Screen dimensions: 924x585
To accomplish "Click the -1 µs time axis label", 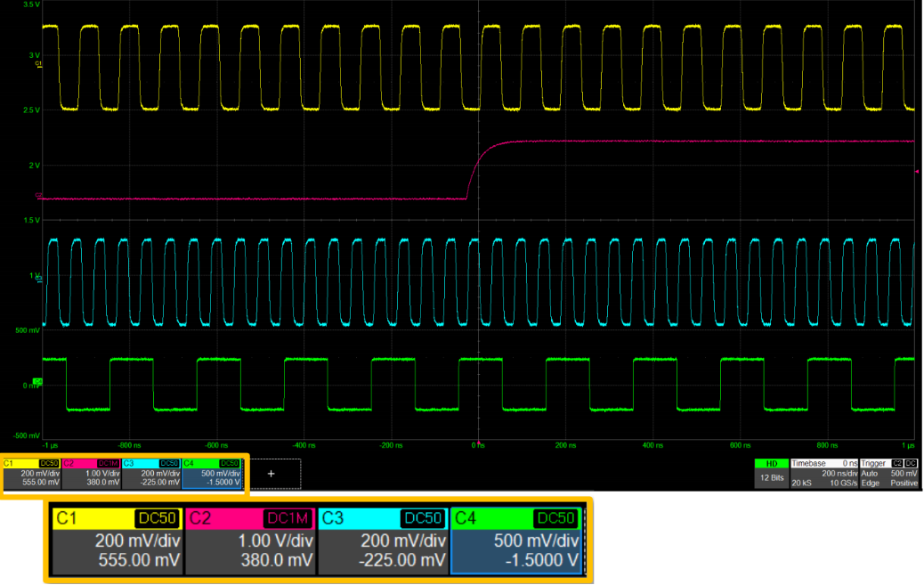I will 51,445.
